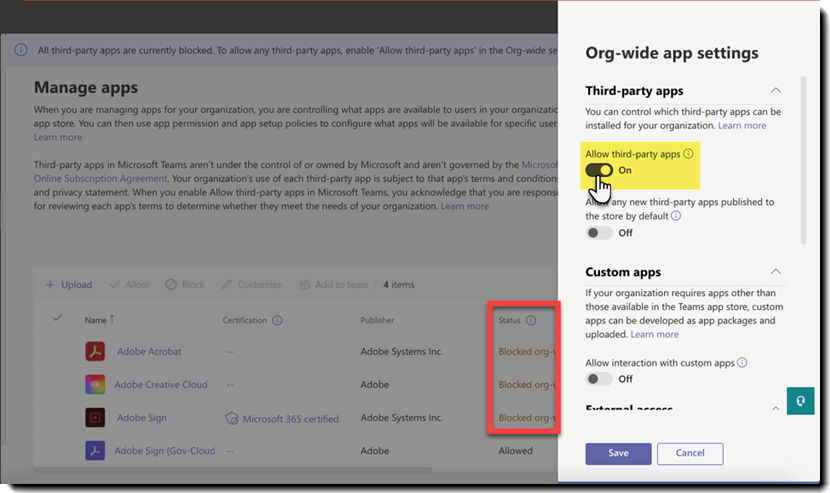
Task: Sort the table by Name column
Action: tap(99, 320)
